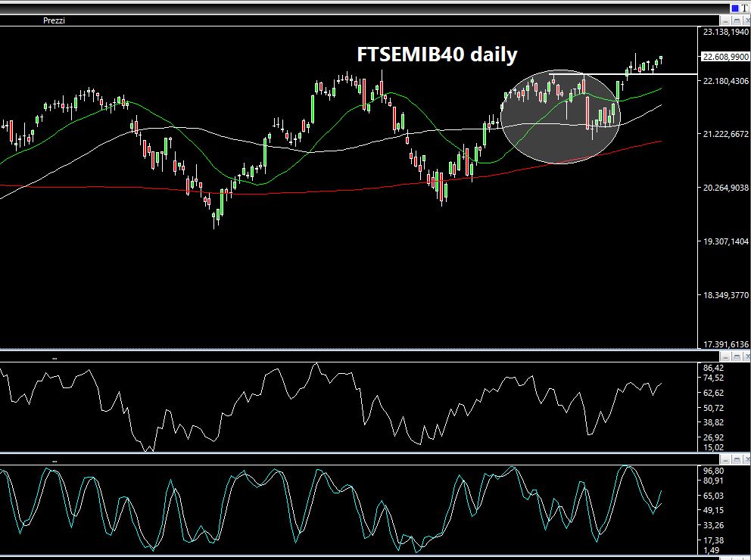Click the 38,82 indicator scale value
This screenshot has width=751, height=560.
point(714,422)
